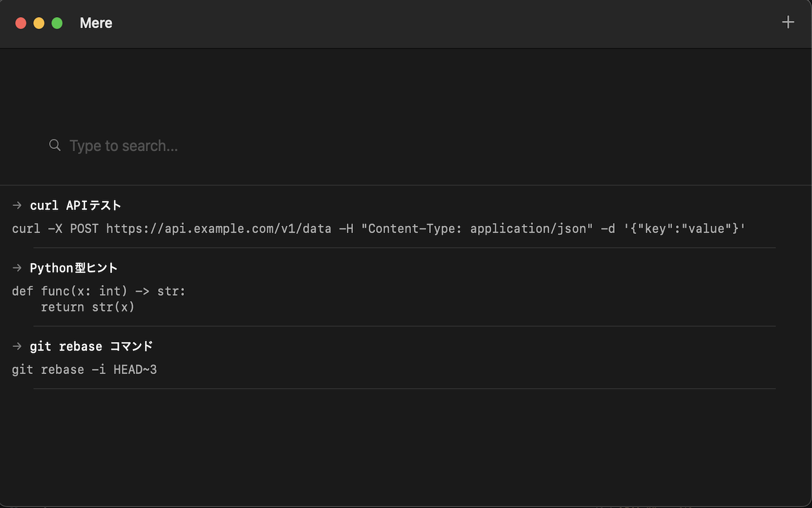
Task: Click the curl -X POST command text
Action: point(379,229)
